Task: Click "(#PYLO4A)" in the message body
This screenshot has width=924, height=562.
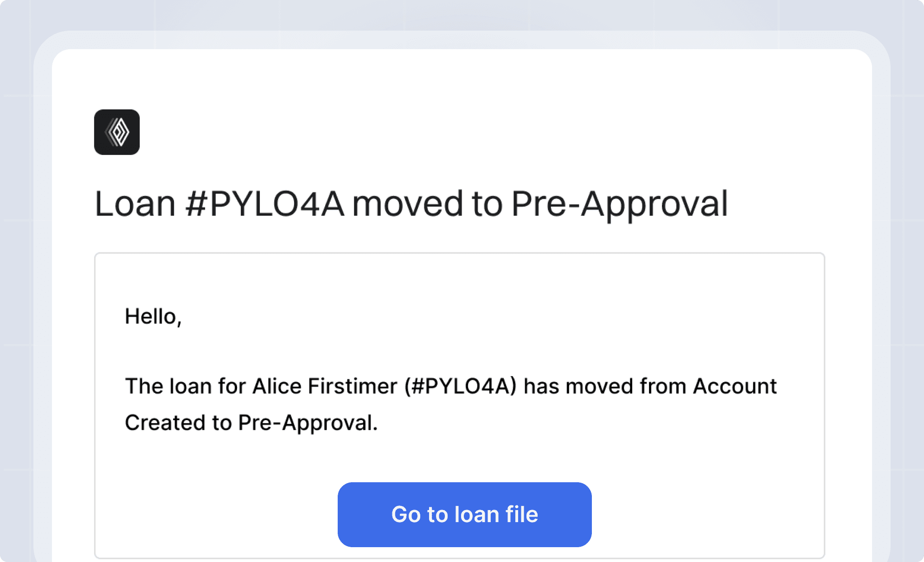Action: (x=460, y=386)
